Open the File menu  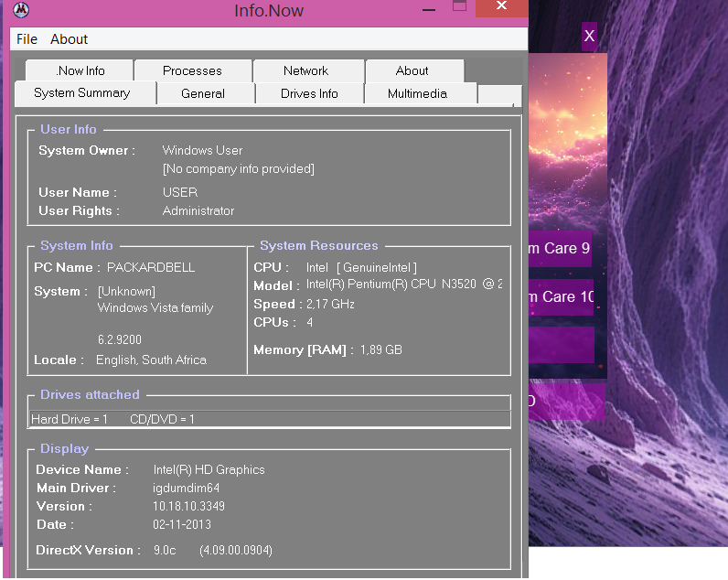[27, 39]
